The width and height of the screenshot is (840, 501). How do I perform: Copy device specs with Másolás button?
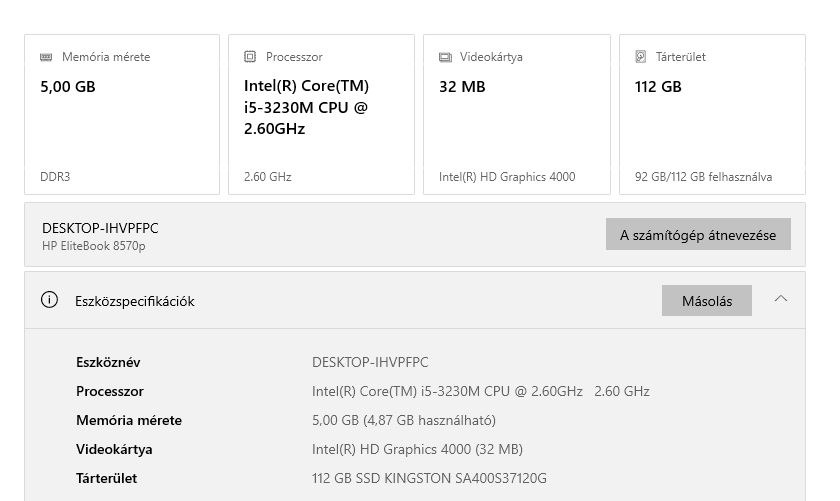(x=707, y=300)
